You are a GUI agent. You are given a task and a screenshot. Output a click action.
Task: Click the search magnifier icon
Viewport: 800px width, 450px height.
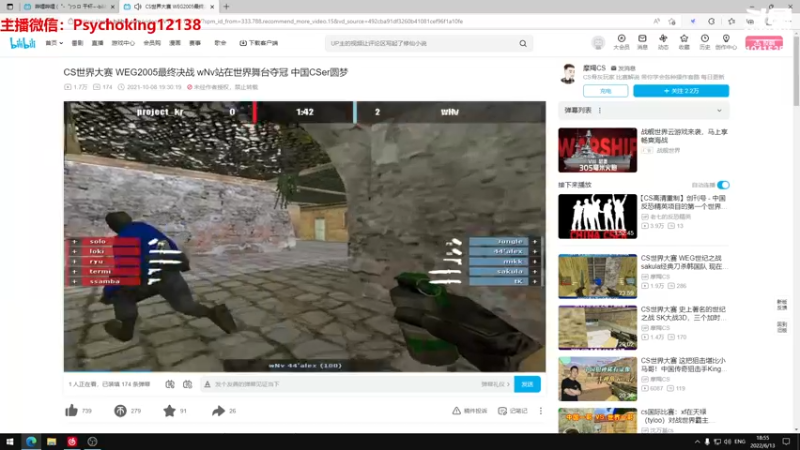coord(523,43)
